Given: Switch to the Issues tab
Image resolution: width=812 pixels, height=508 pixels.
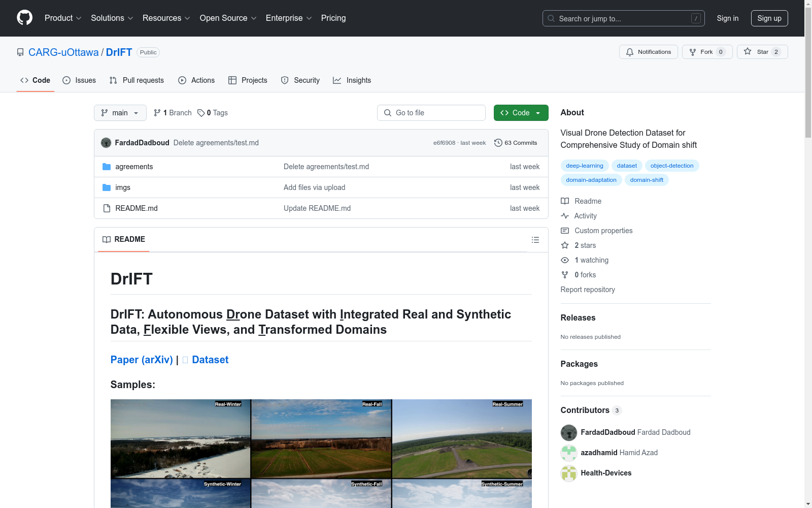Looking at the screenshot, I should pos(79,80).
